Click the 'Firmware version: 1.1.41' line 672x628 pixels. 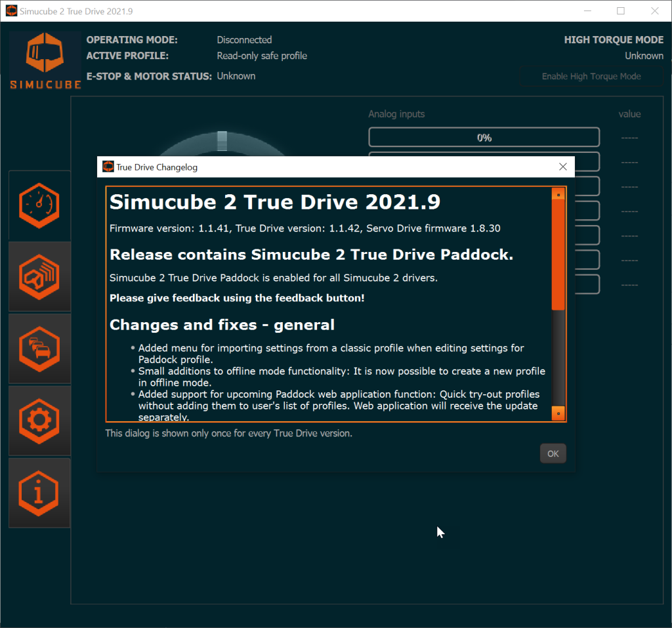tap(304, 228)
